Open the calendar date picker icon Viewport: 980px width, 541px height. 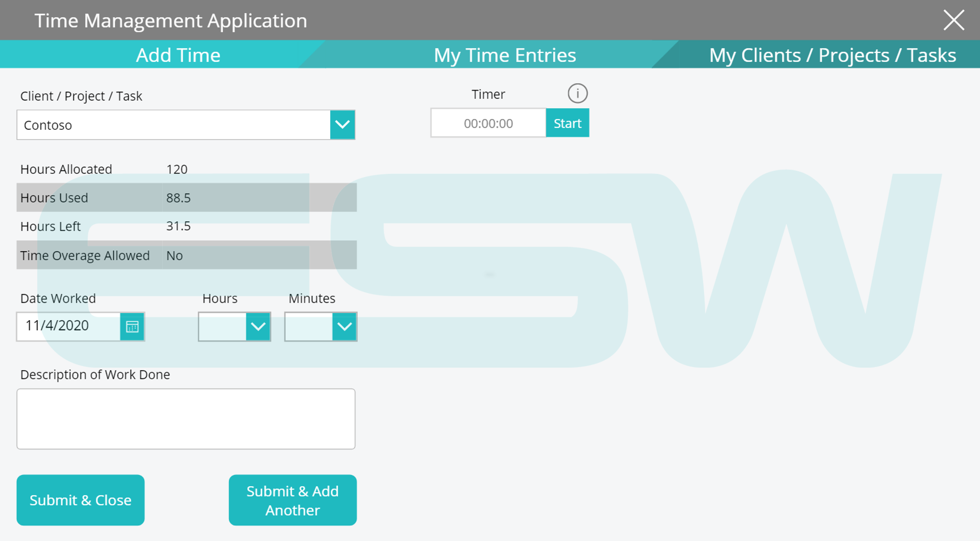132,326
